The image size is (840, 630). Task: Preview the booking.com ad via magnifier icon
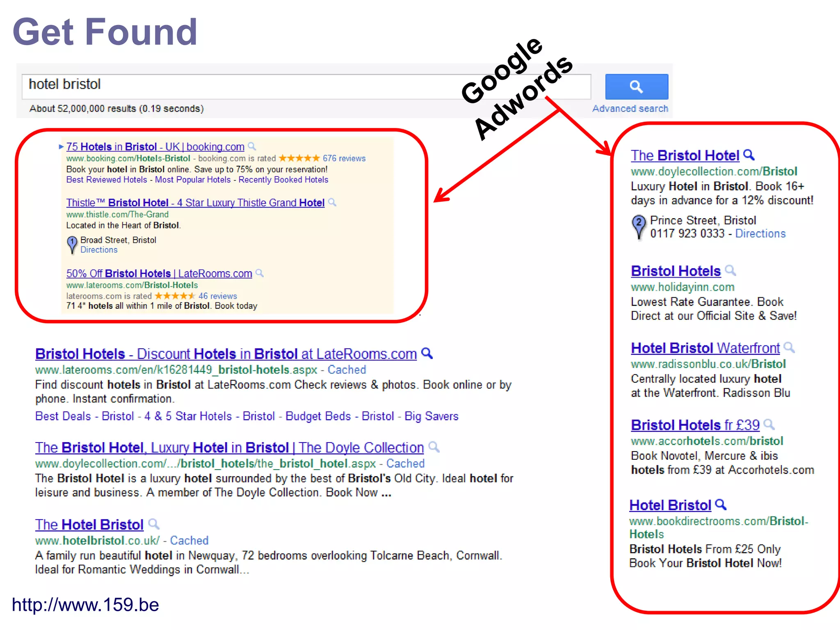coord(252,146)
